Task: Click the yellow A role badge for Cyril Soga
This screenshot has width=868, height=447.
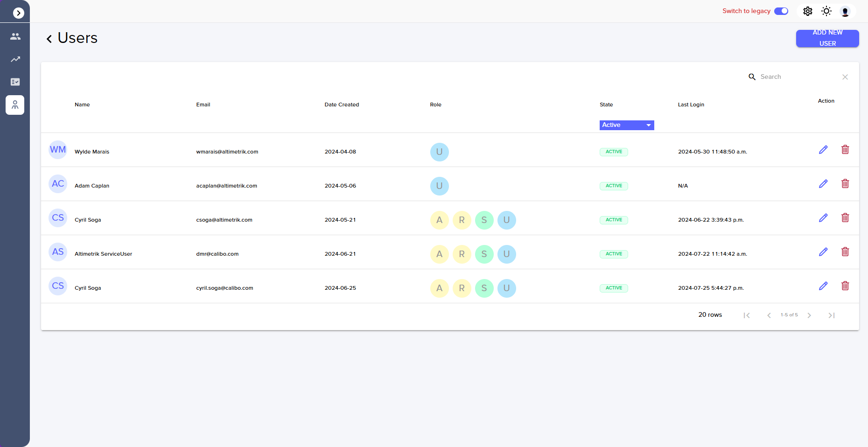Action: coord(439,220)
